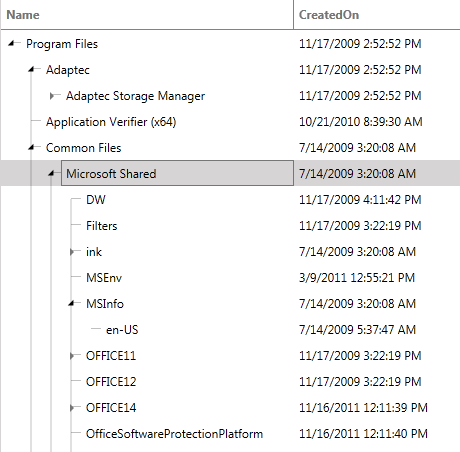Click Microsoft Shared's 7/14/2009 date cell

[x=357, y=174]
